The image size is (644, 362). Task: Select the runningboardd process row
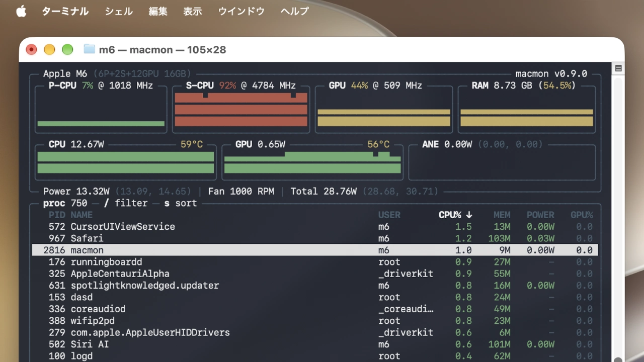pos(315,262)
